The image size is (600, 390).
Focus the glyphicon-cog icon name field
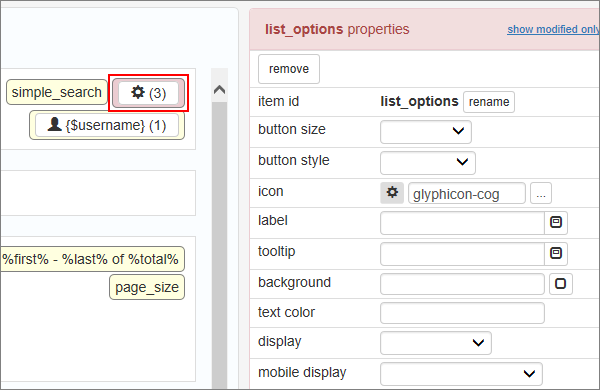pos(467,193)
